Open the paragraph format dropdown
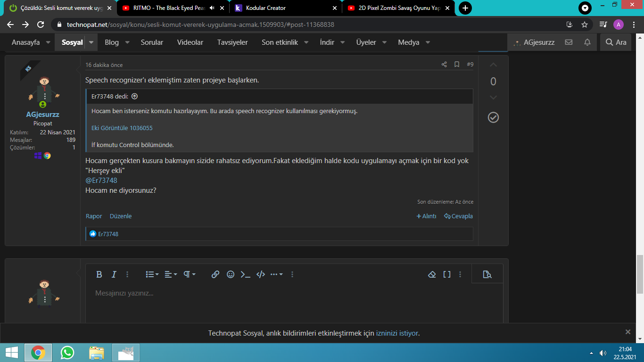 pos(190,274)
